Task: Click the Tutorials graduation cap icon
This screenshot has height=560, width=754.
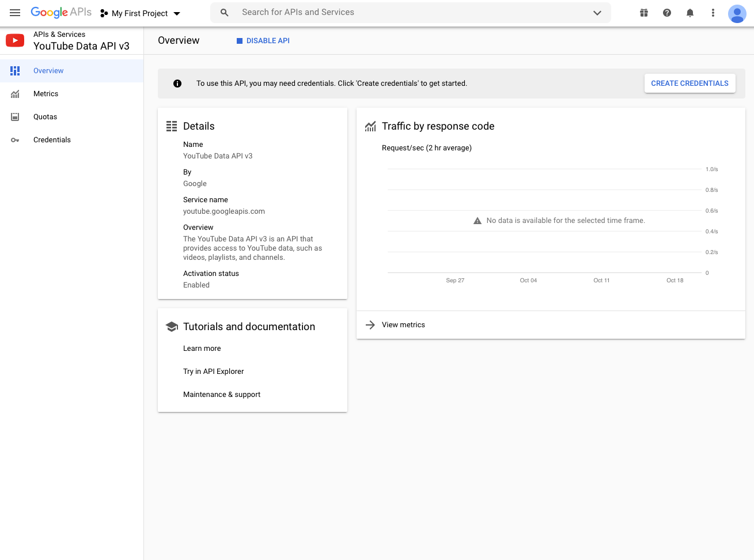Action: (172, 327)
